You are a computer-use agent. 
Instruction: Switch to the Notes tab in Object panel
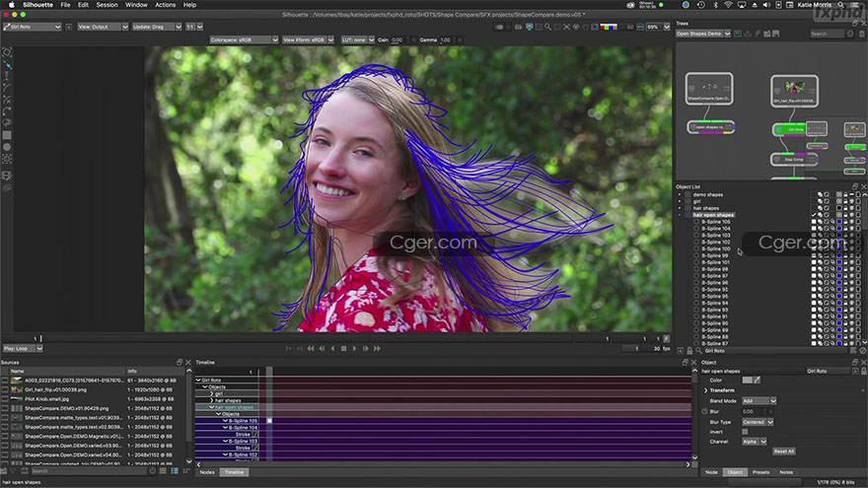(786, 472)
